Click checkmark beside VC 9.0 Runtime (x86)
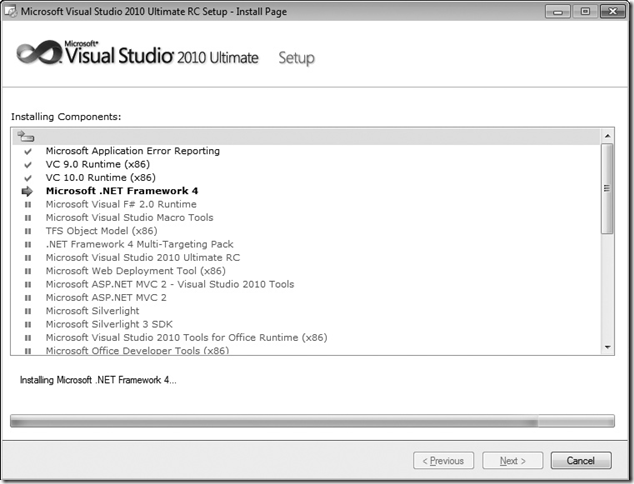The width and height of the screenshot is (634, 484). (x=28, y=165)
